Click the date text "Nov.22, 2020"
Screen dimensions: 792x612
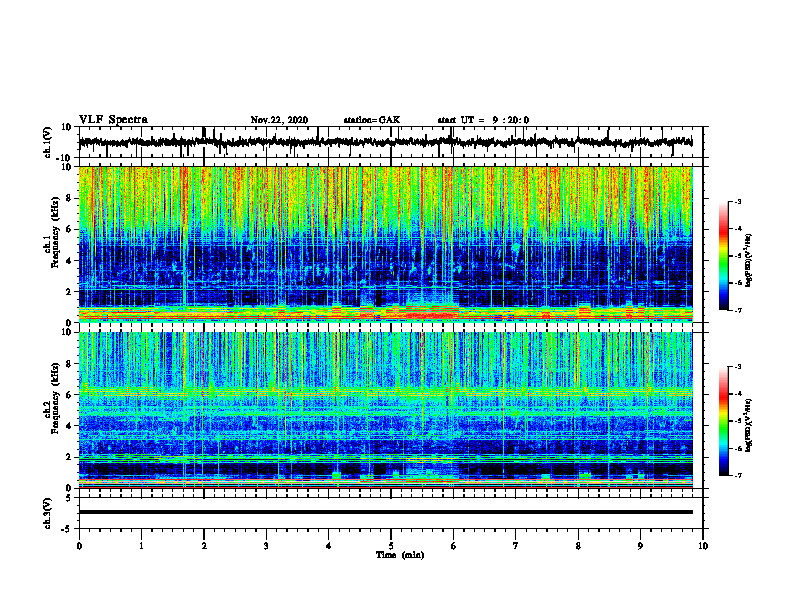(x=279, y=120)
